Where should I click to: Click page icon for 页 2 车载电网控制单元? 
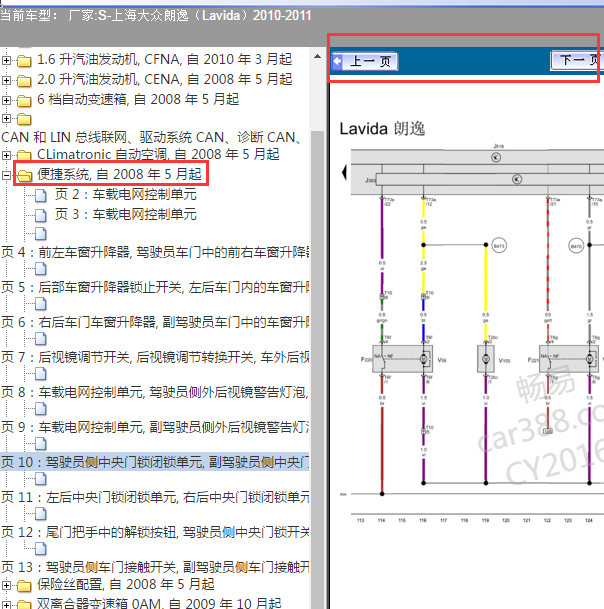(x=40, y=195)
